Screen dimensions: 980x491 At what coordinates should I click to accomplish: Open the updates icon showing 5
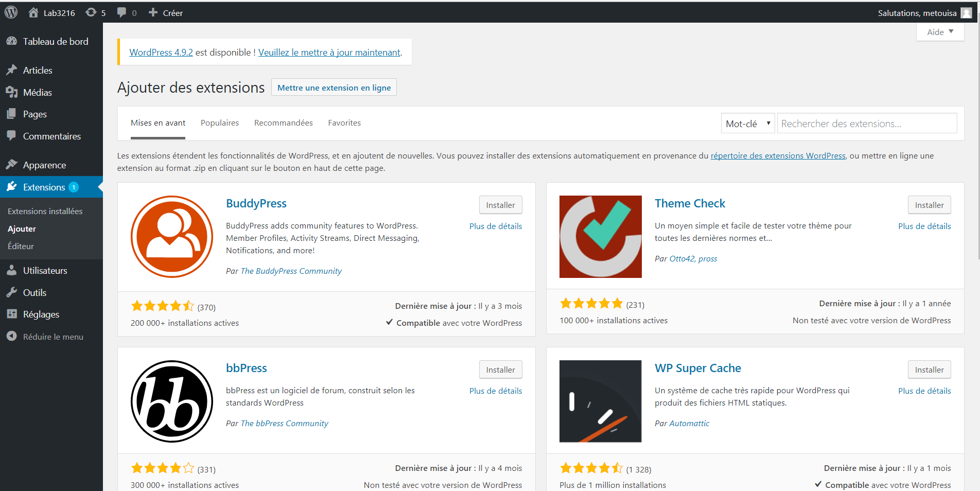[x=96, y=13]
